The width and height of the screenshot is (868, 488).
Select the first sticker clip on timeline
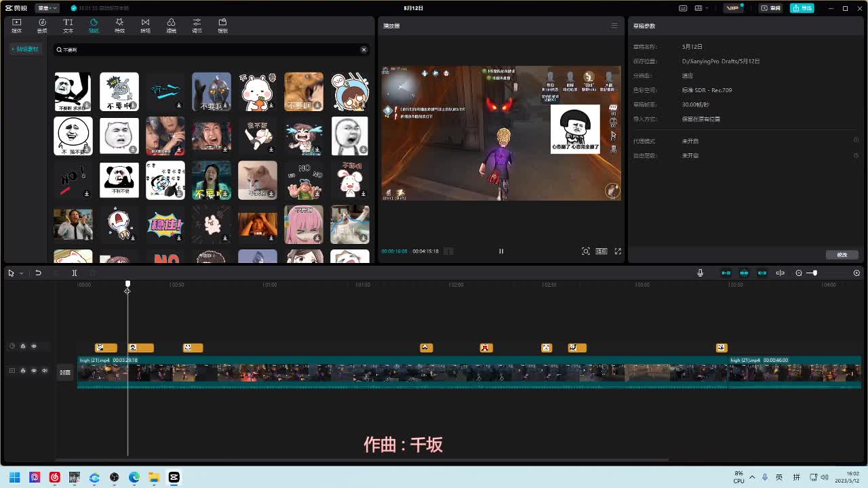[106, 348]
